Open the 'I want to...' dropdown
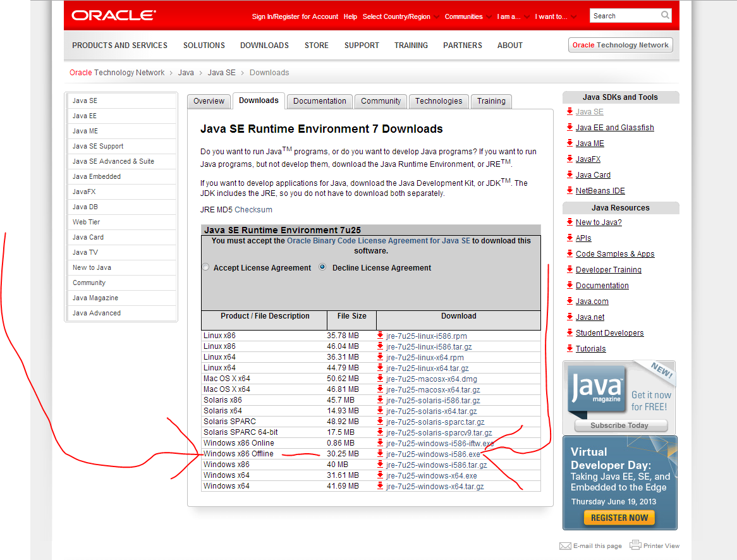This screenshot has height=560, width=737. click(555, 16)
